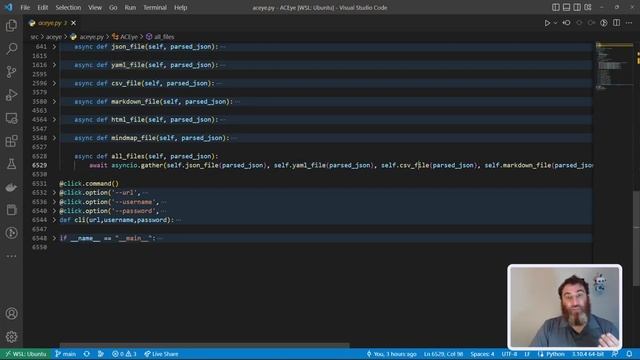Open the Remote Explorer view
Viewport: 640px width, 360px height.
[11, 118]
